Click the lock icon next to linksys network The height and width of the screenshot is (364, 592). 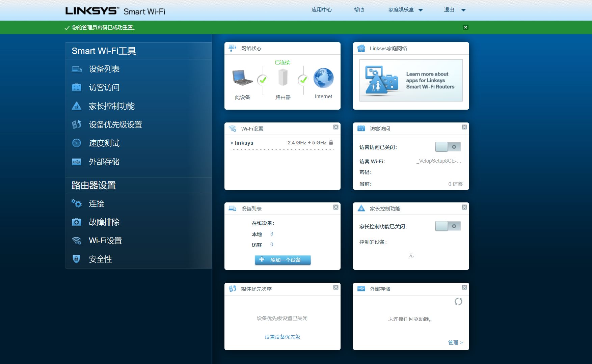(331, 142)
